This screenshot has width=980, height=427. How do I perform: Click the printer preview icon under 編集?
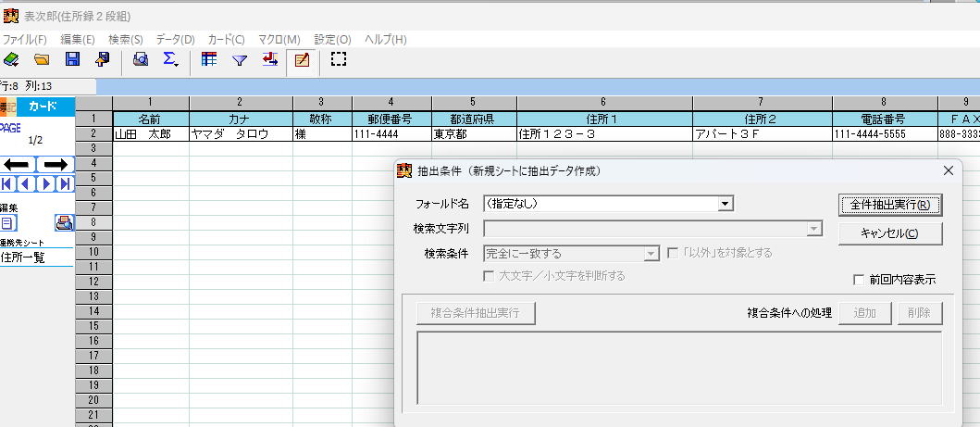coord(63,222)
